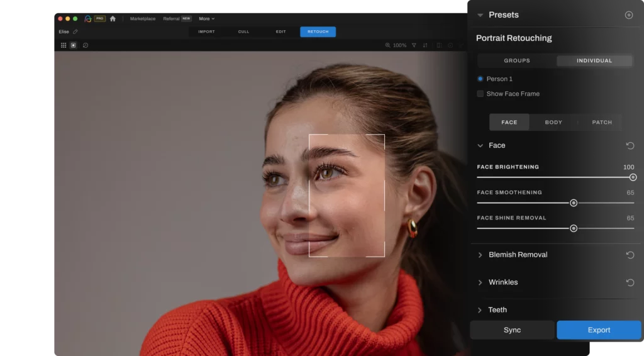Select the Person 1 radio button
The height and width of the screenshot is (356, 644).
point(480,79)
